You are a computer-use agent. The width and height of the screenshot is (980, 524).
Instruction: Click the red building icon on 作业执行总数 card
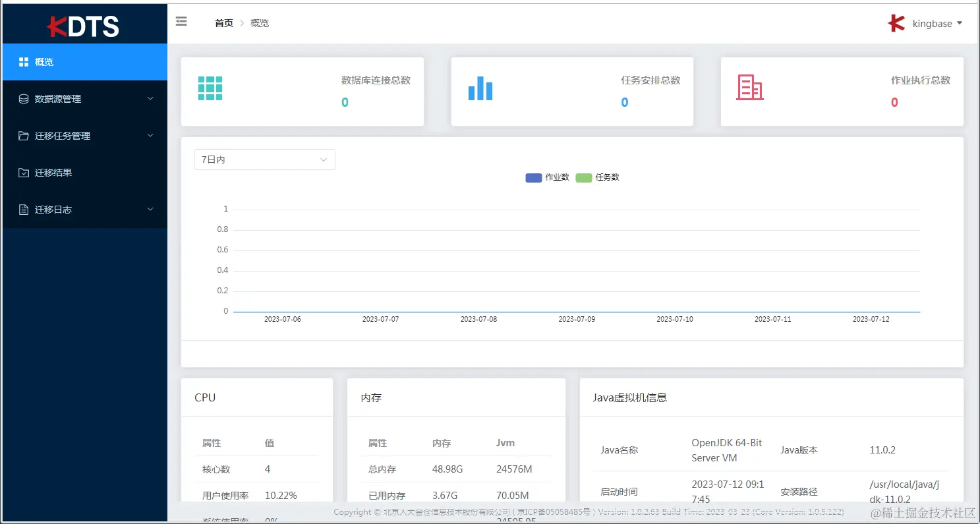pyautogui.click(x=748, y=88)
